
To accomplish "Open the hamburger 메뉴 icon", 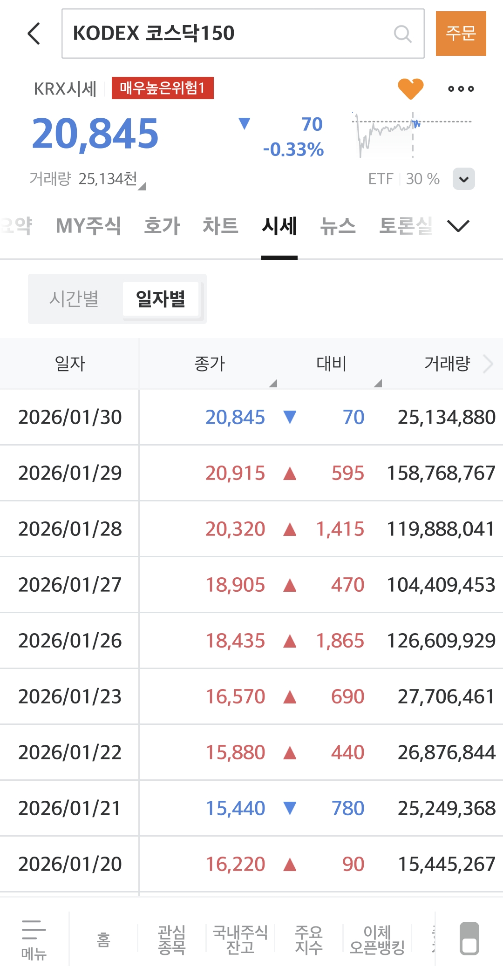I will coord(34,938).
